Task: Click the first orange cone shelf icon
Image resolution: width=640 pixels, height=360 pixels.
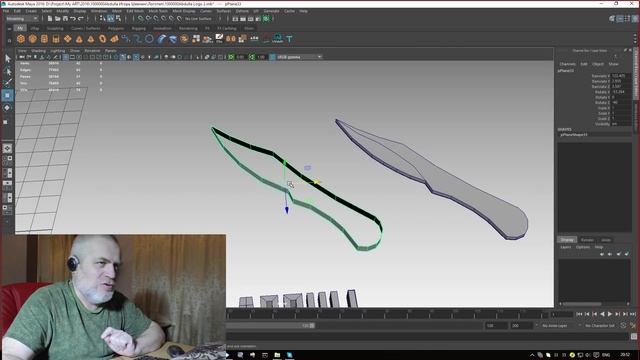Action: pyautogui.click(x=79, y=39)
